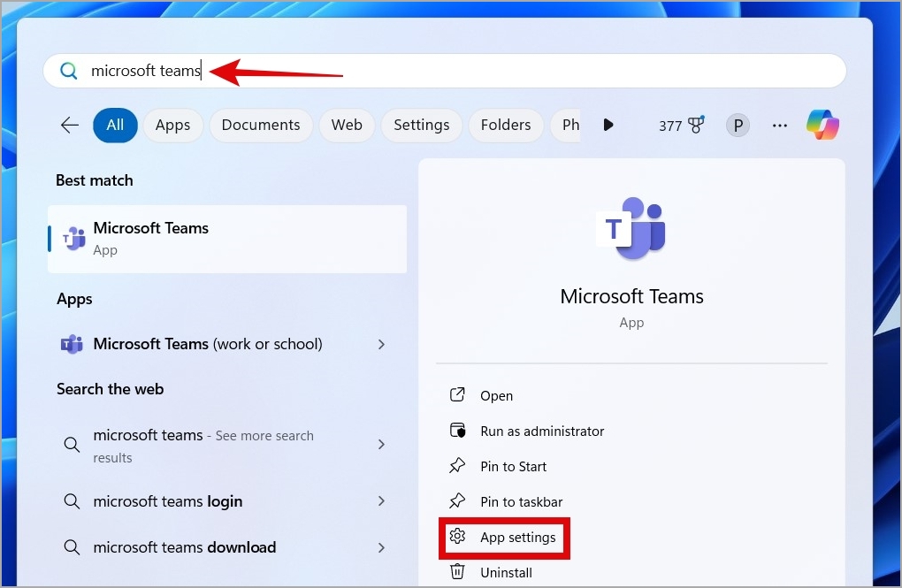Click search icon beside 'microsoft teams login'
Image resolution: width=902 pixels, height=588 pixels.
72,501
